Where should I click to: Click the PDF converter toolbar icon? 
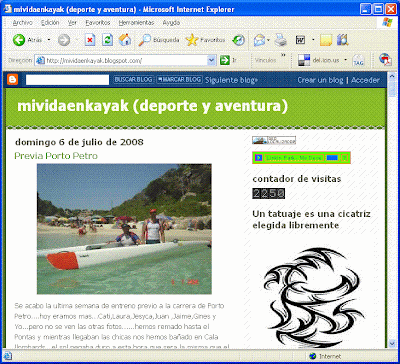(385, 60)
